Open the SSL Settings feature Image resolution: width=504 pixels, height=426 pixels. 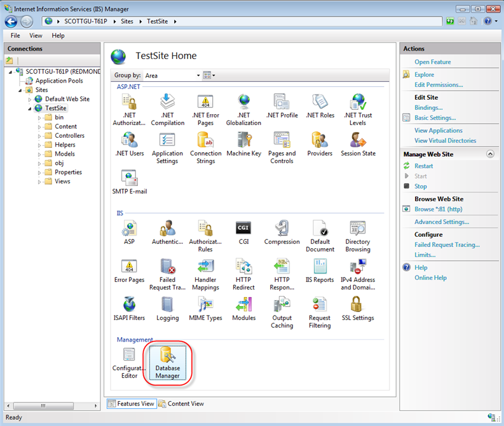point(358,309)
